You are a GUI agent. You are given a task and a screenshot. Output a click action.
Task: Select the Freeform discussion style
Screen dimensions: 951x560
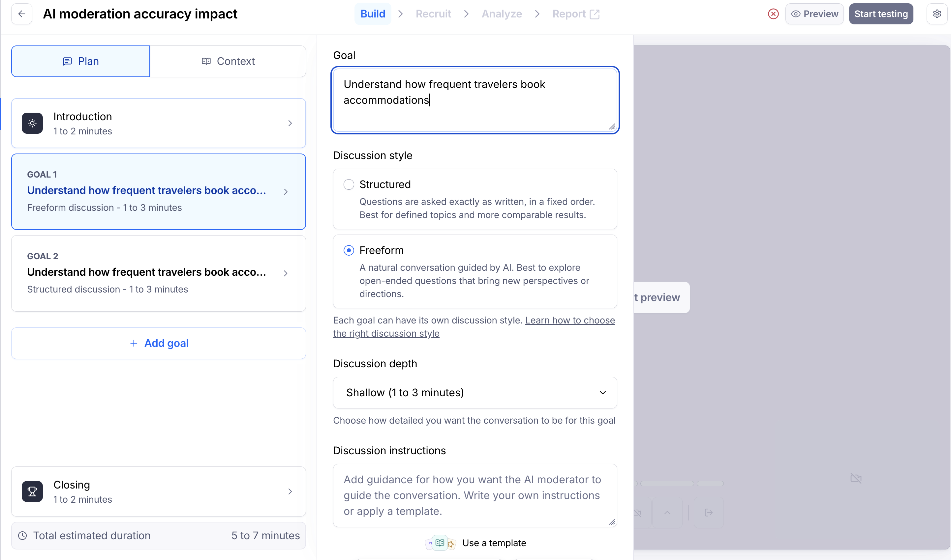(x=349, y=250)
